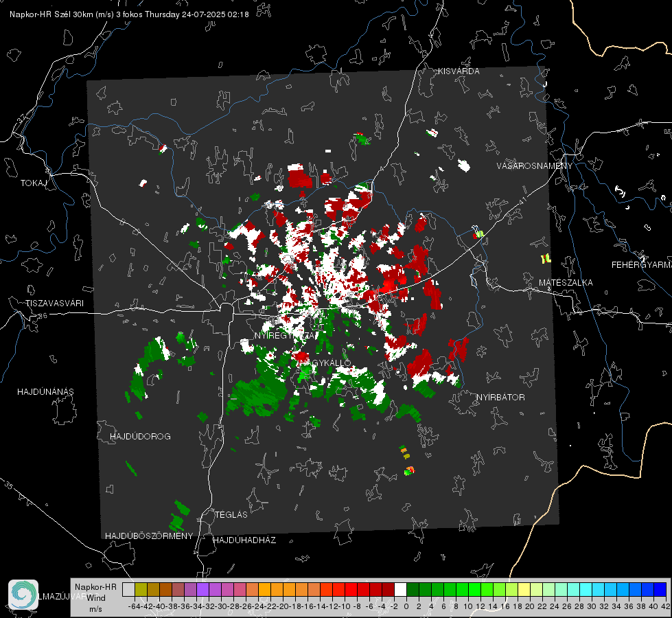
Task: Click the MÁTÉSZALKA city label
Action: click(x=566, y=283)
